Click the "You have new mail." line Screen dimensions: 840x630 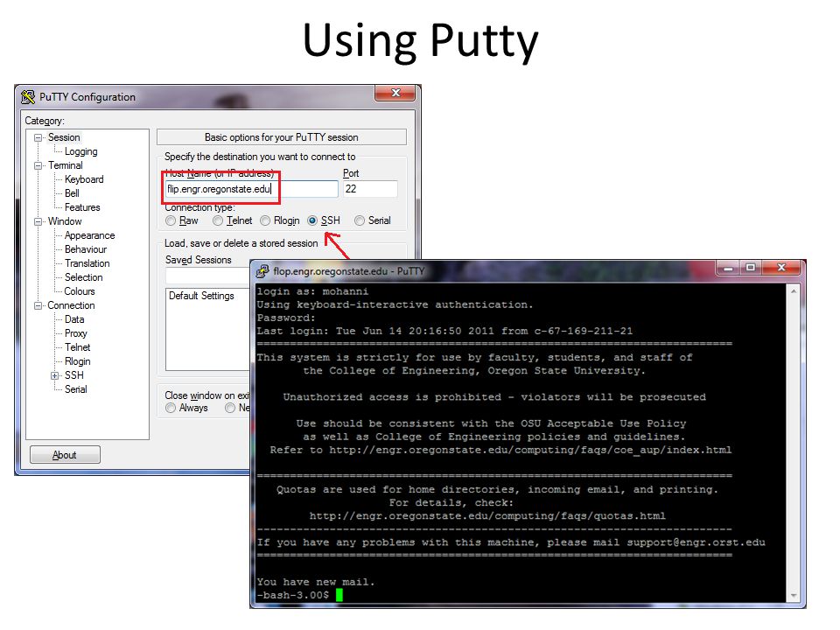pos(316,582)
